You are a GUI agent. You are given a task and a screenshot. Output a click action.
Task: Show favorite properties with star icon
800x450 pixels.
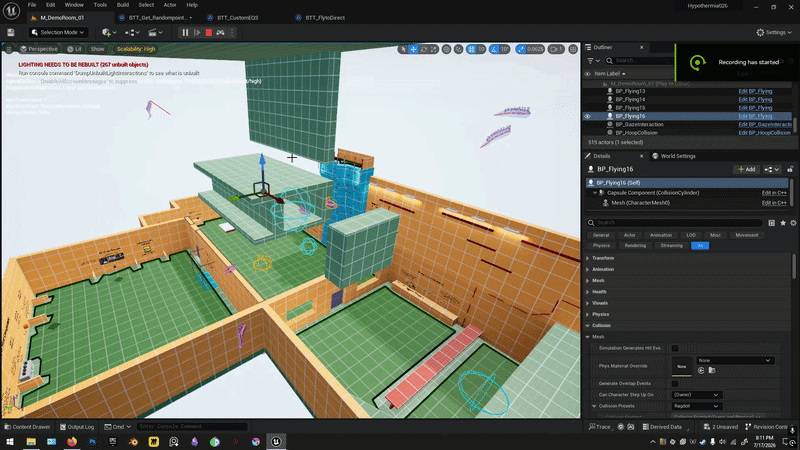coord(783,223)
